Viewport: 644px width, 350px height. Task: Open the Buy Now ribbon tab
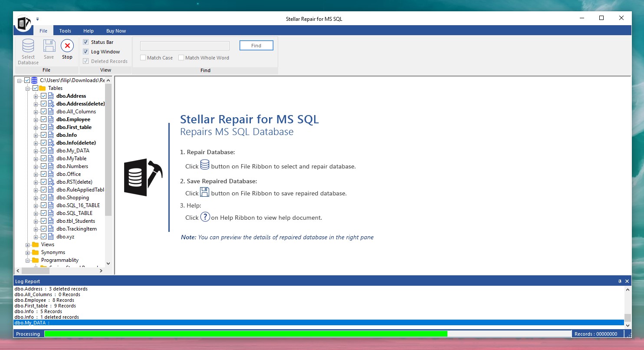tap(116, 31)
